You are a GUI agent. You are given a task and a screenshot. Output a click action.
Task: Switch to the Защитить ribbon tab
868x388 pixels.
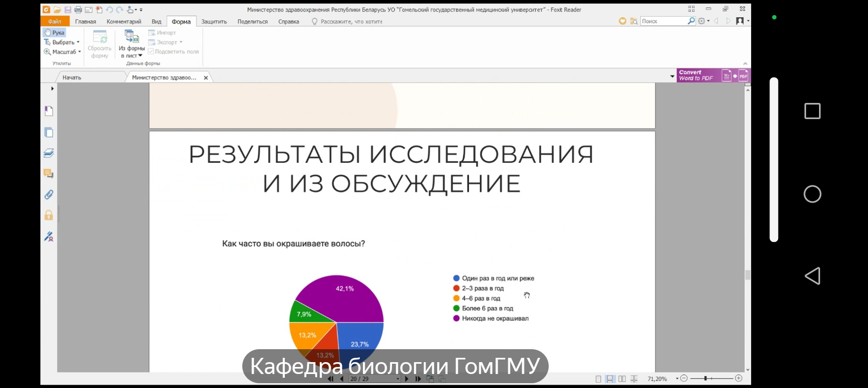(214, 22)
